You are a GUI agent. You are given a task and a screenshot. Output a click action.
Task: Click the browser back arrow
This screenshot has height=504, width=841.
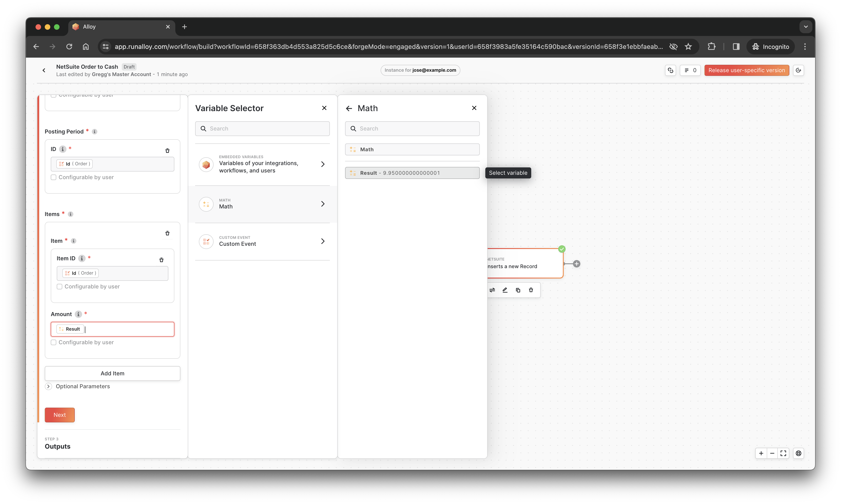(x=36, y=47)
